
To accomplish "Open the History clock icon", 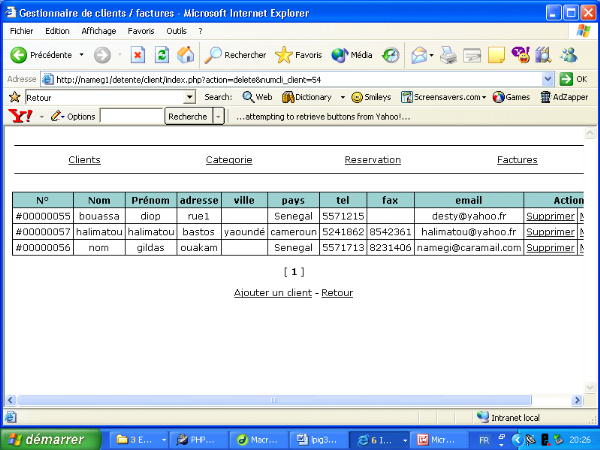I will [x=391, y=55].
